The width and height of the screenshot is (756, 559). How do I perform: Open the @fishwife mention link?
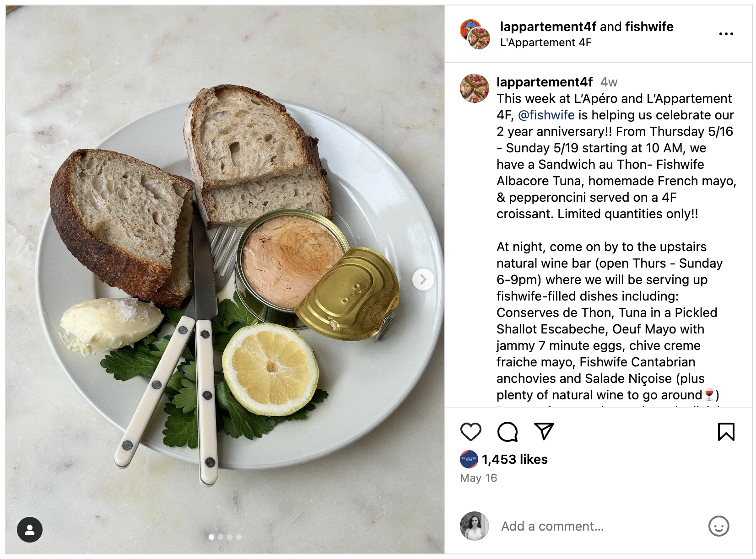546,115
